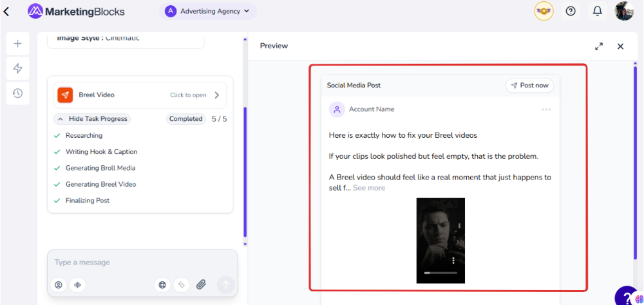Viewport: 644px width, 305px height.
Task: Open the chat history clock icon
Action: 17,93
